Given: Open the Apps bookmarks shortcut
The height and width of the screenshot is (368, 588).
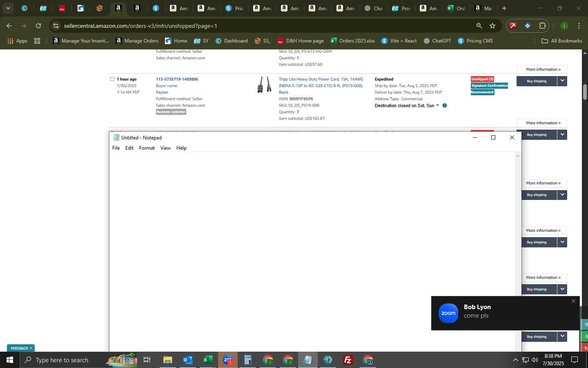Looking at the screenshot, I should [x=18, y=41].
